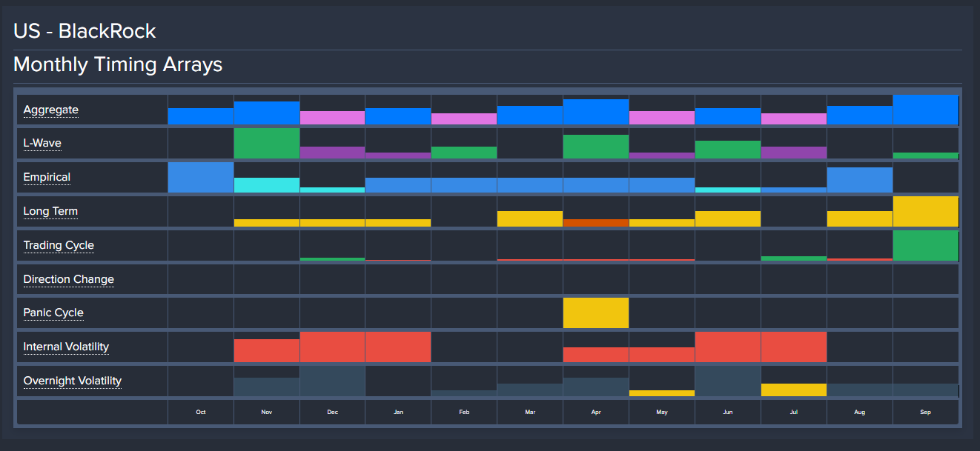Select the Empirical row label
This screenshot has height=451, width=980.
[x=47, y=177]
